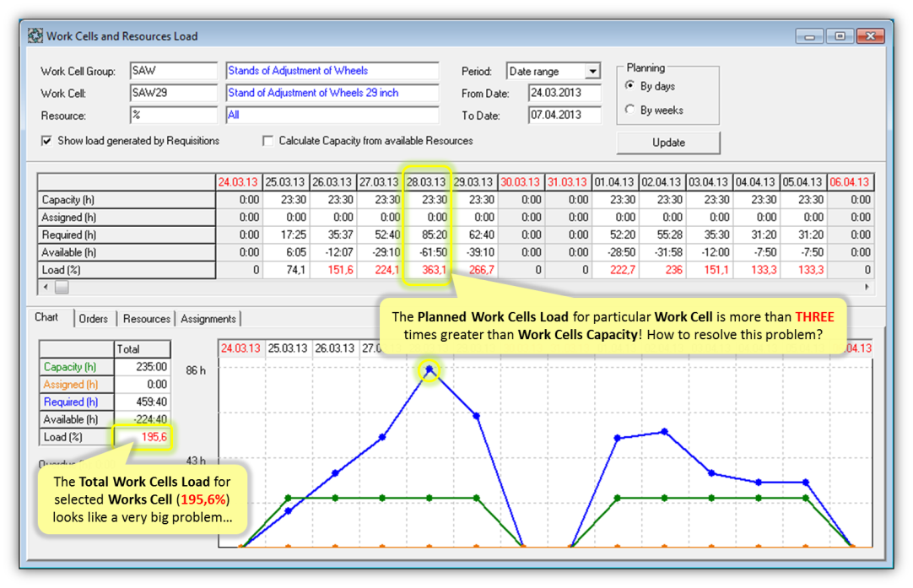This screenshot has width=913, height=588.
Task: Open the Assignments tab
Action: pos(208,319)
